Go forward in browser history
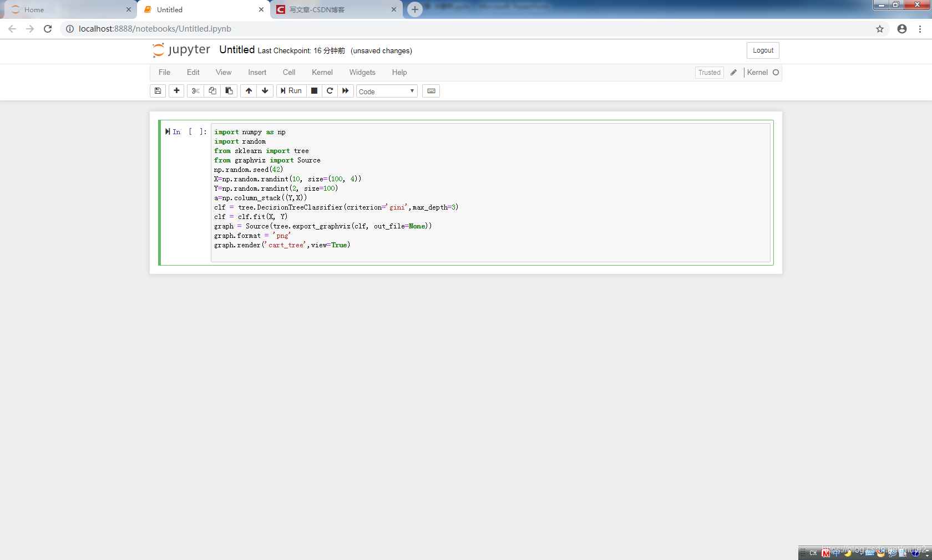 coord(30,29)
